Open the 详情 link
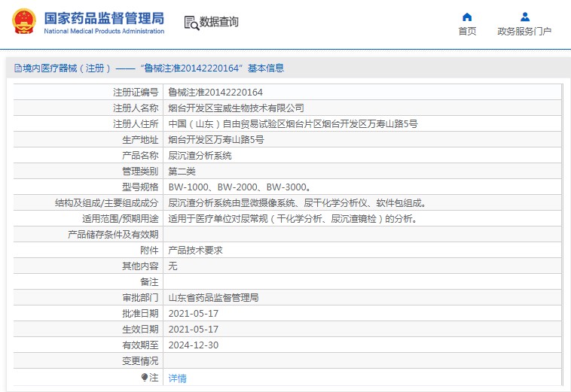Image resolution: width=571 pixels, height=392 pixels. coord(177,378)
